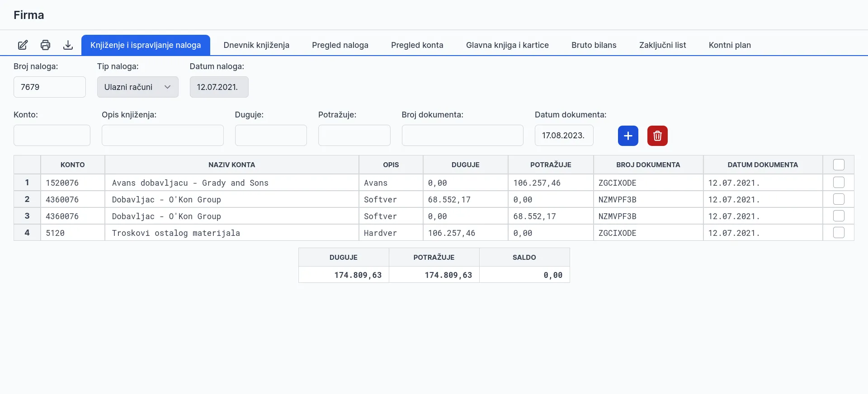Click row 2 document number NZMVPF3B
Viewport: 868px width, 394px height.
[648, 199]
